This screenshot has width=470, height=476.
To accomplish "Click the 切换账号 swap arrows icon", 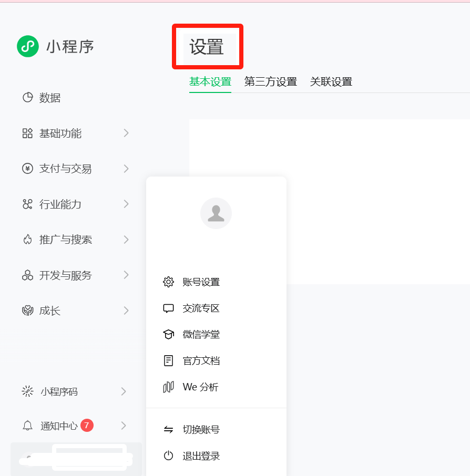I will 168,429.
